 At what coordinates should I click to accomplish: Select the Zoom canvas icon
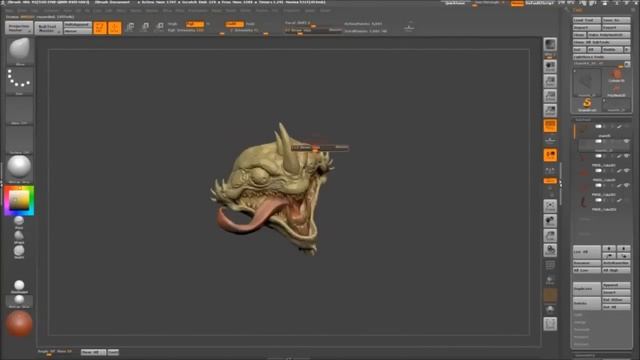550,81
